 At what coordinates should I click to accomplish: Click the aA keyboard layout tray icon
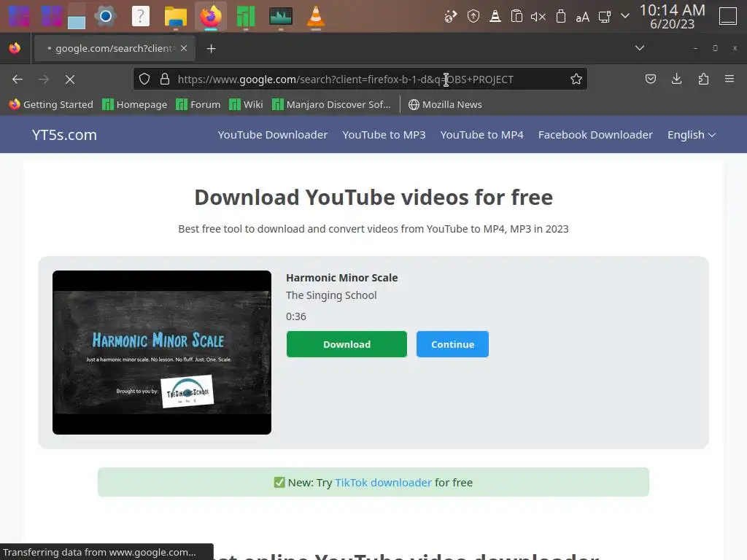[x=582, y=17]
